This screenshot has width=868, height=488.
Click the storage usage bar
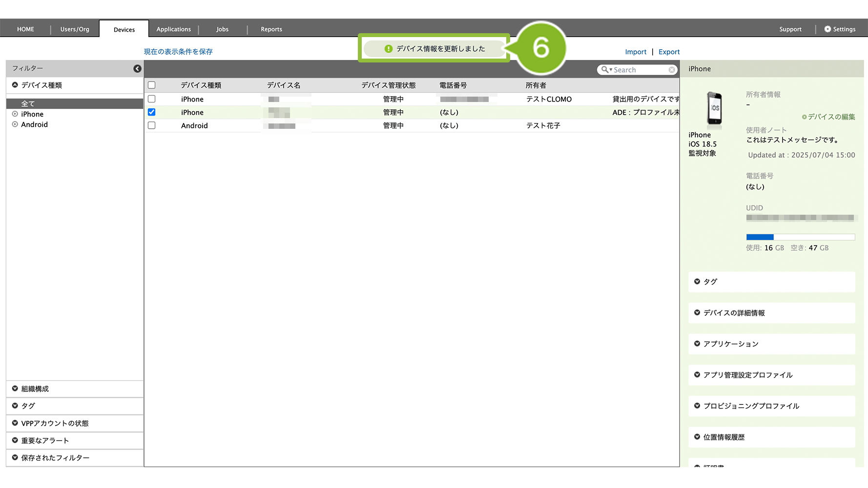coord(801,237)
